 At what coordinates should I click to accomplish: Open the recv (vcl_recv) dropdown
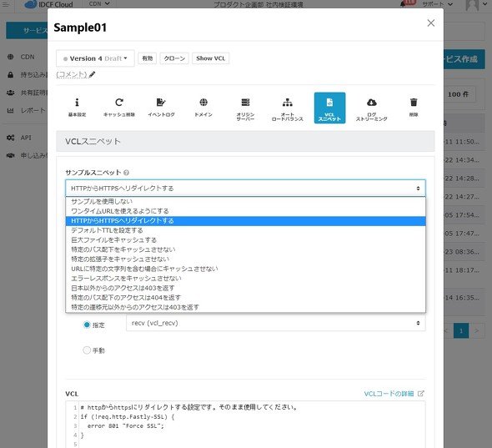[275, 323]
